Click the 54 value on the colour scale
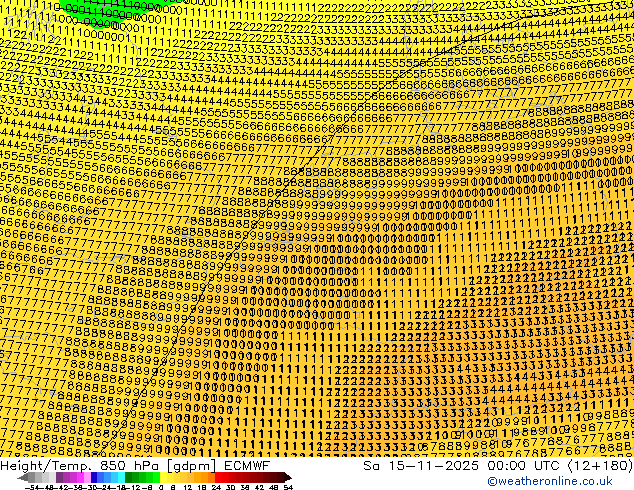The height and width of the screenshot is (490, 634). [288, 487]
